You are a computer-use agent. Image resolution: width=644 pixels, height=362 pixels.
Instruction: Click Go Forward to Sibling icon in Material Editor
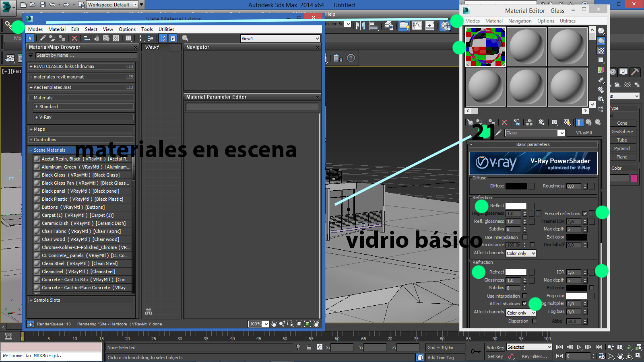[598, 122]
